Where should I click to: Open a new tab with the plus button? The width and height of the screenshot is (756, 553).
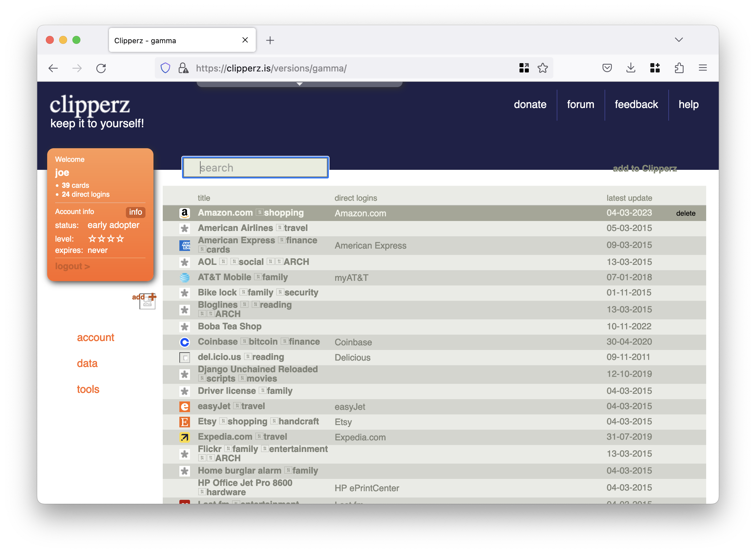(270, 40)
